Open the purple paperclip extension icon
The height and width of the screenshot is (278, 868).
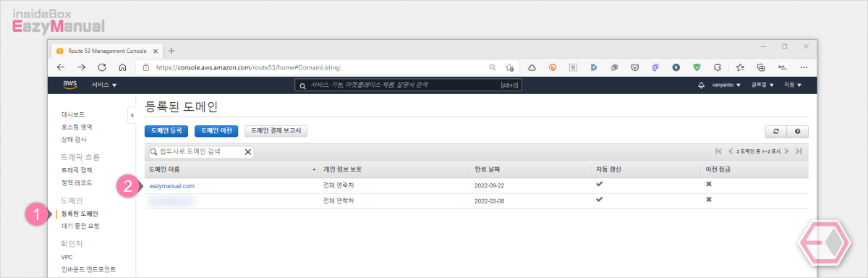(x=655, y=67)
